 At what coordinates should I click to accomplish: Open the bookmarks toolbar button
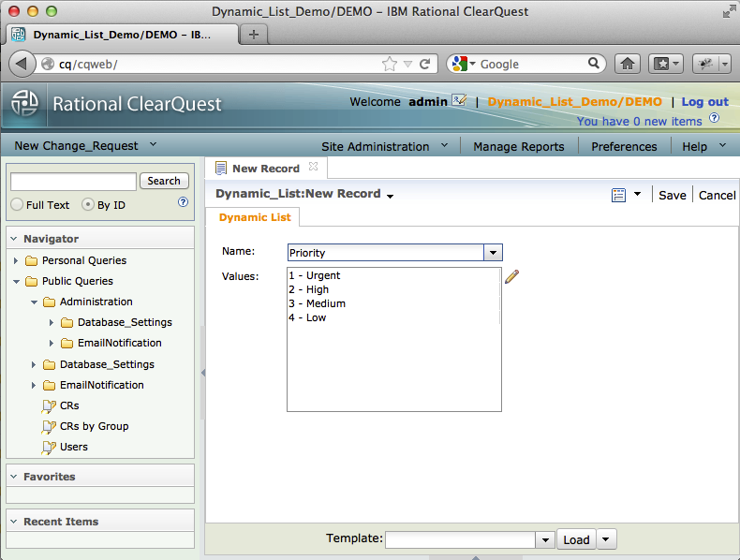665,64
